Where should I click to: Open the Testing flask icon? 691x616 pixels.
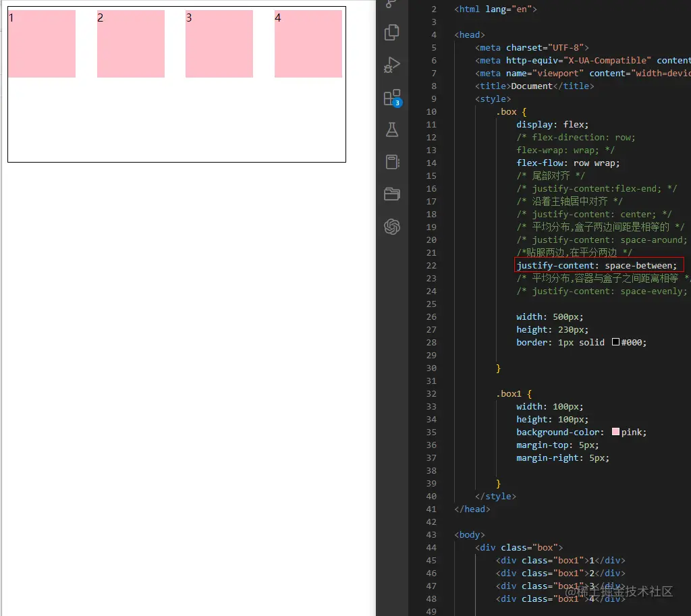coord(392,130)
